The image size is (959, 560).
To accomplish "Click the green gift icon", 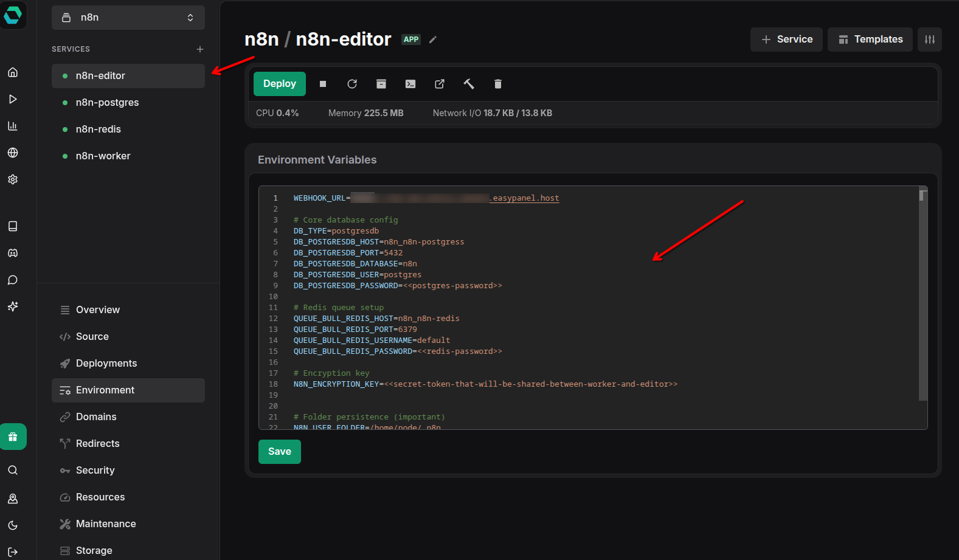I will [13, 437].
